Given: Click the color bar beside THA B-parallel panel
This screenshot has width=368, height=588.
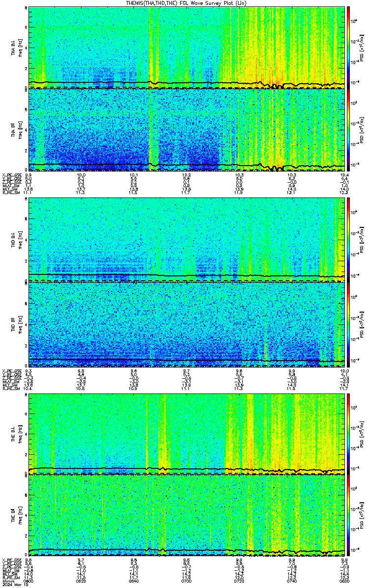Looking at the screenshot, I should point(349,130).
